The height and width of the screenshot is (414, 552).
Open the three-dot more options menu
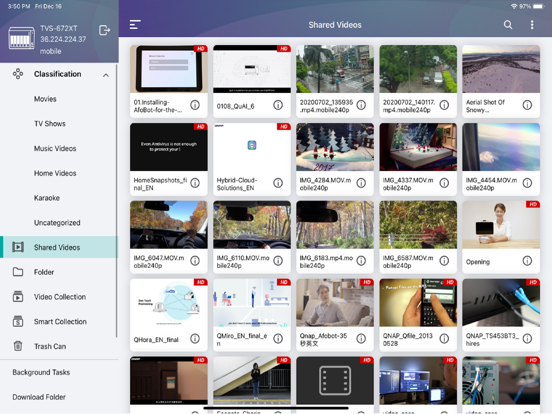(532, 25)
